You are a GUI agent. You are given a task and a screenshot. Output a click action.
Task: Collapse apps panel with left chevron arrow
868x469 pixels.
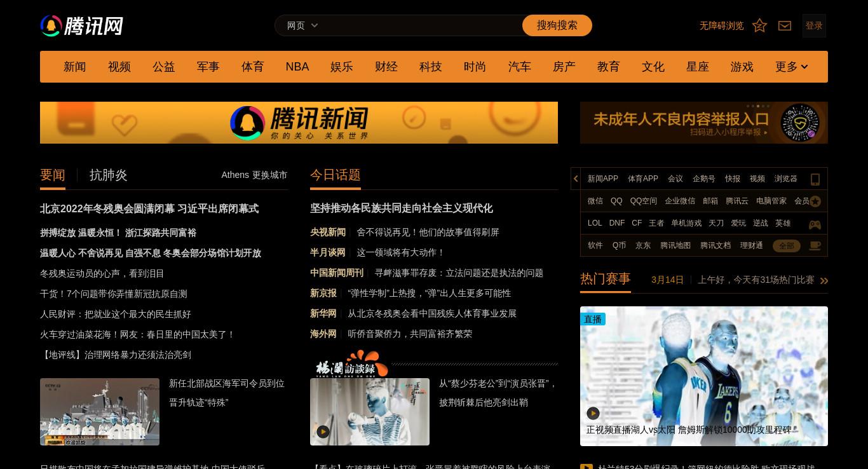click(x=576, y=179)
